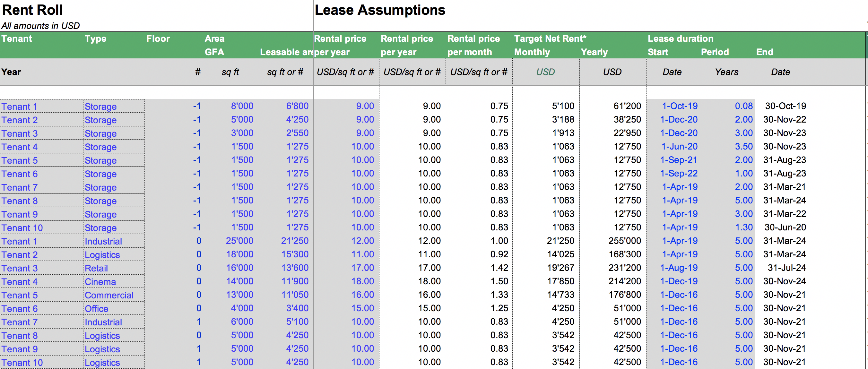The height and width of the screenshot is (369, 868).
Task: Select end date 31-Jul-24
Action: (787, 268)
